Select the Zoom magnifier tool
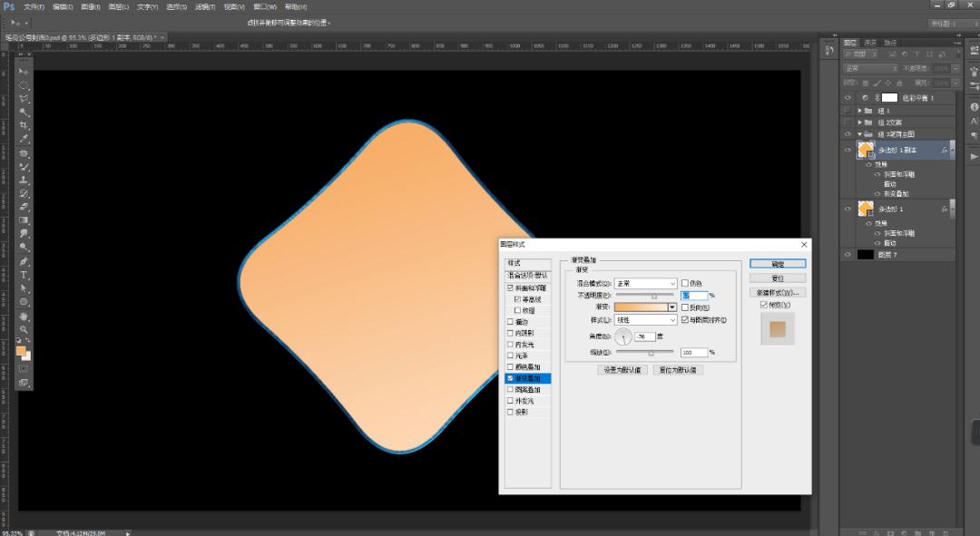 24,329
